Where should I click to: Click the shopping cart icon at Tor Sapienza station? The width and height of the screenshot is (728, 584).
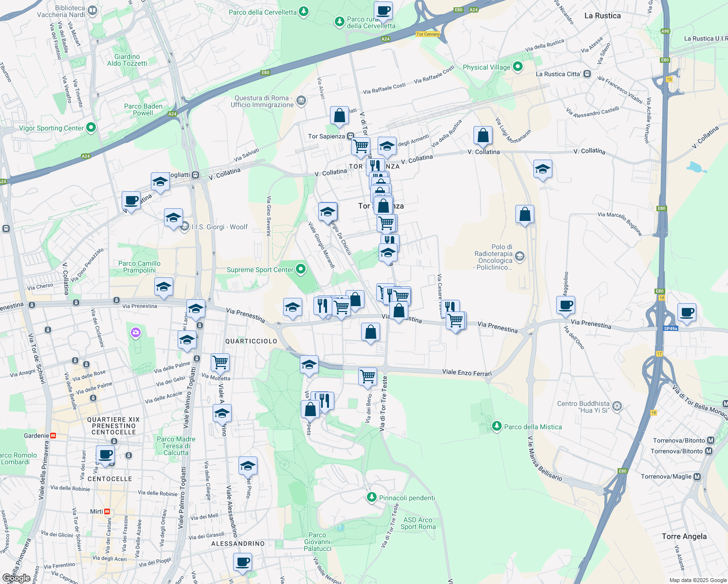tap(361, 146)
